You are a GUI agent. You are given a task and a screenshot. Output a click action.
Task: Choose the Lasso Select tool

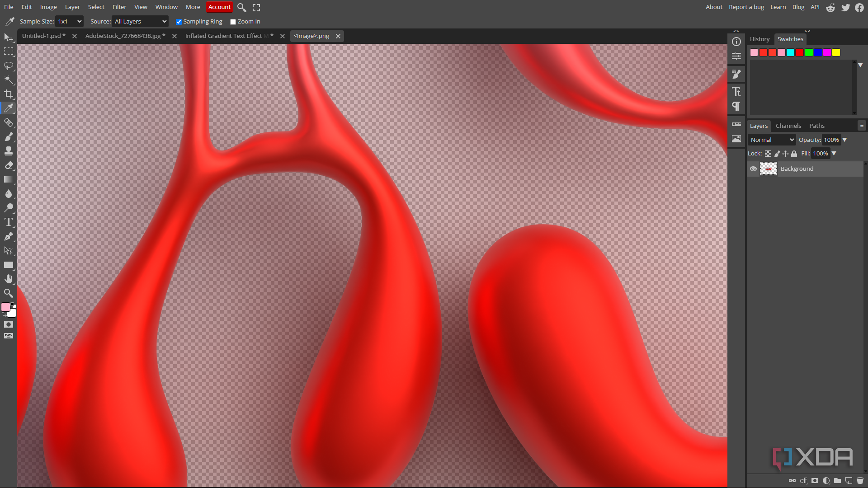coord(9,66)
